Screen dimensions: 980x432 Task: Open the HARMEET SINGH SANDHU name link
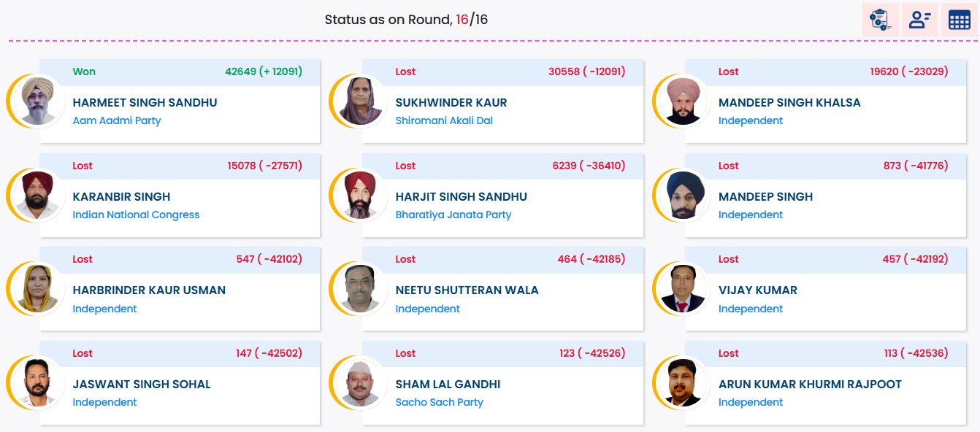coord(145,103)
